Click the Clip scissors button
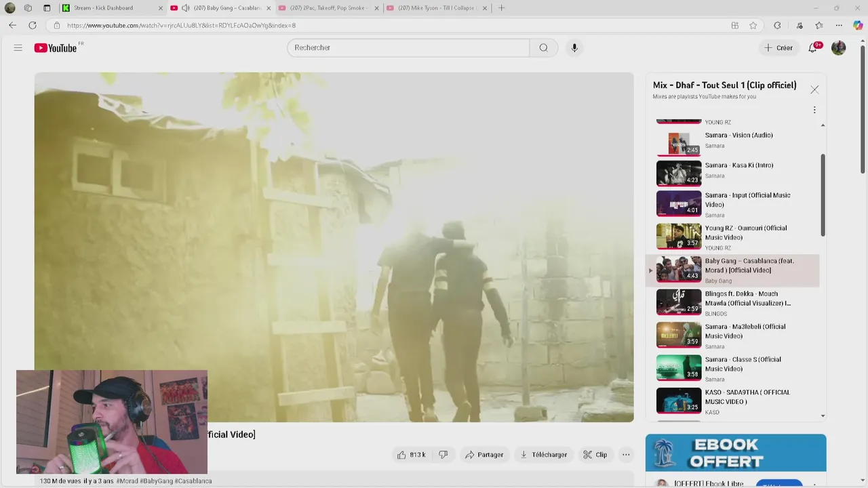The width and height of the screenshot is (868, 488). tap(595, 455)
